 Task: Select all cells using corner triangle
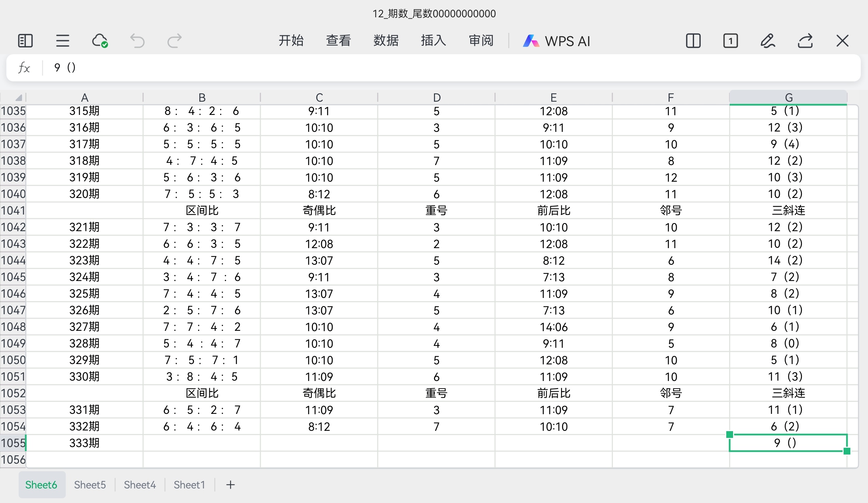pos(19,98)
